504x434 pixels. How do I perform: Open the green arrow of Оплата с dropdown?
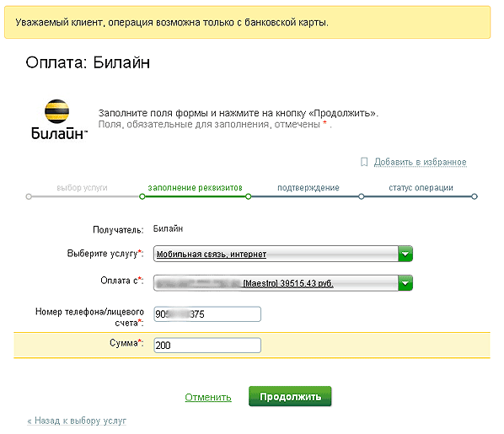tap(405, 283)
